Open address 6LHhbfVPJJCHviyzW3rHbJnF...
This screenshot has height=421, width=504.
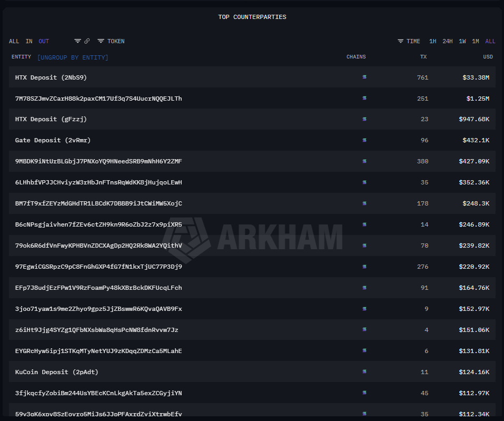(x=98, y=182)
